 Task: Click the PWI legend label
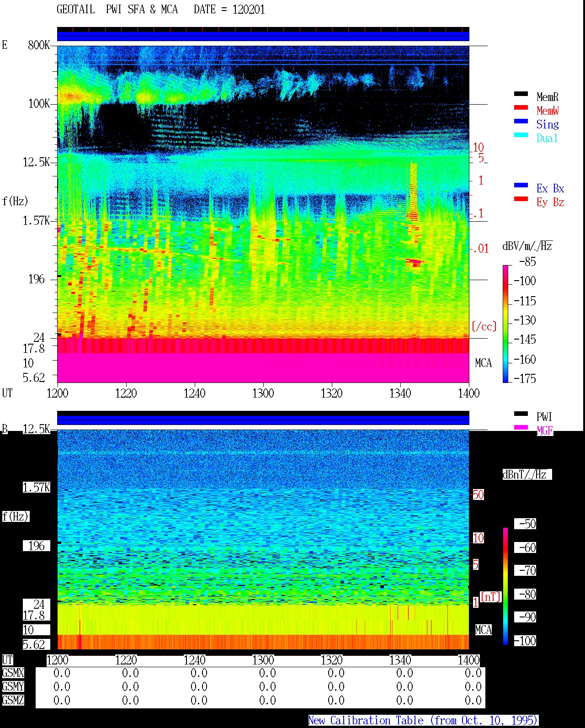coord(544,417)
